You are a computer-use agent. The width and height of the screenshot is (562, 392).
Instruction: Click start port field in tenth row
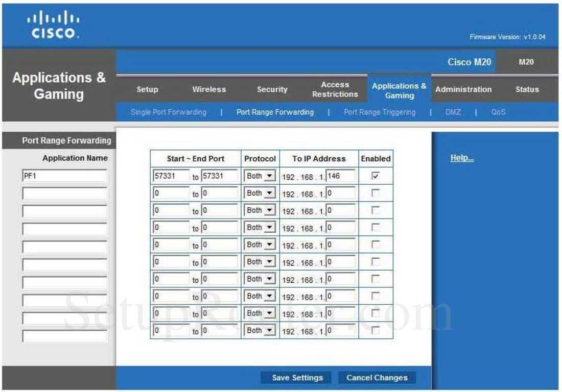point(171,330)
